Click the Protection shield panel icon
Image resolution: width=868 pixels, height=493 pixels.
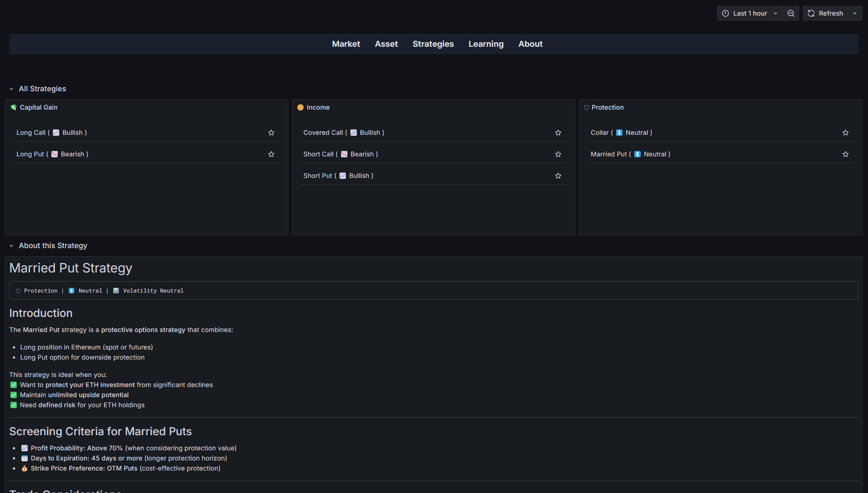coord(587,108)
